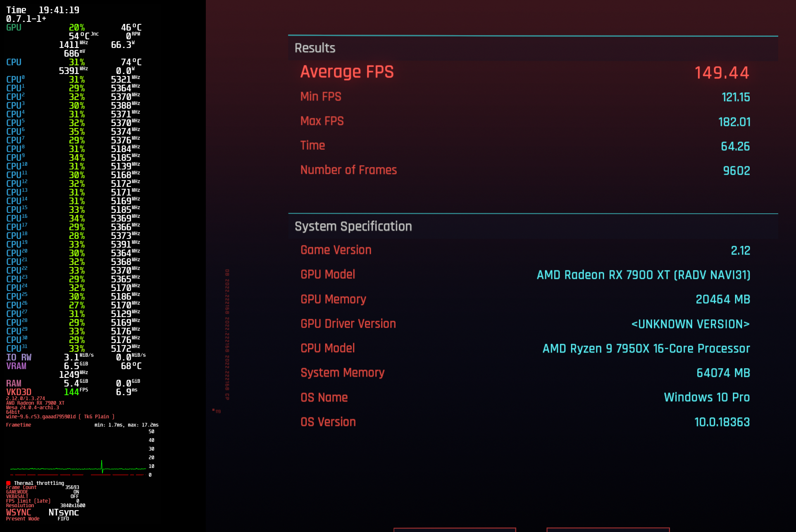The image size is (796, 532).
Task: Click the VKD3D 144 FPS reading
Action: 71,392
